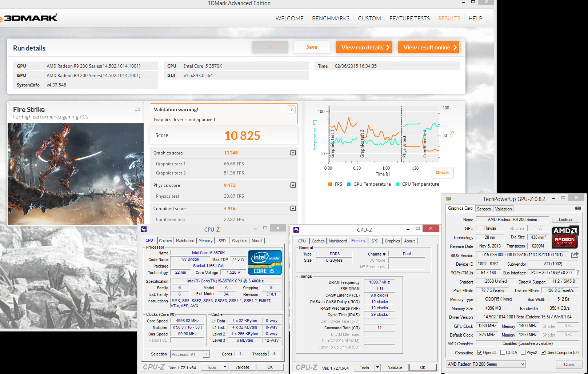Click the GPU Temperature blue legend swatch

(349, 184)
